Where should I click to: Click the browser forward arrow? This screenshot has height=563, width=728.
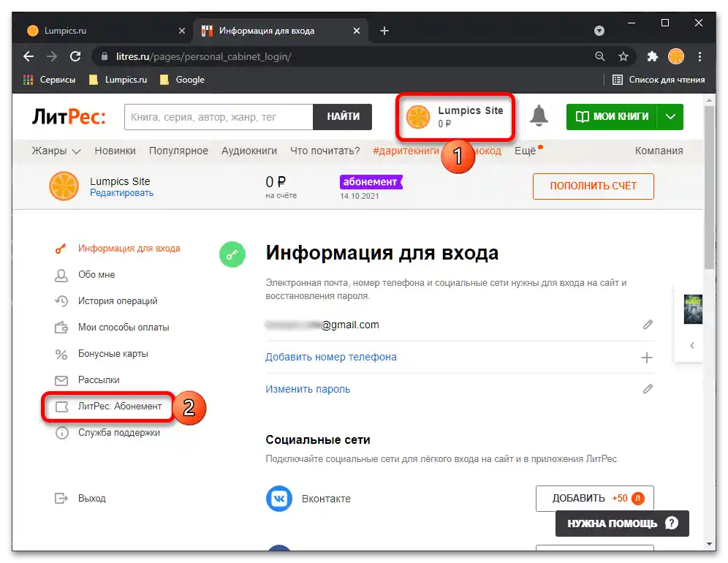pos(52,57)
